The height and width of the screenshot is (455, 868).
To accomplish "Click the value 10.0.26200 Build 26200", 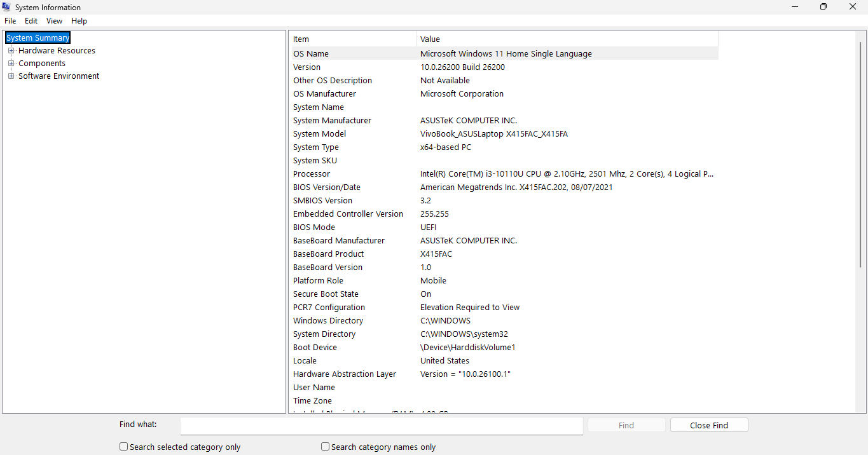I will (462, 67).
